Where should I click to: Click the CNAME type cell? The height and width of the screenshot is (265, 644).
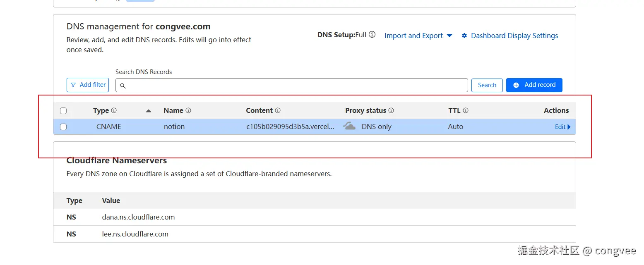click(x=109, y=127)
